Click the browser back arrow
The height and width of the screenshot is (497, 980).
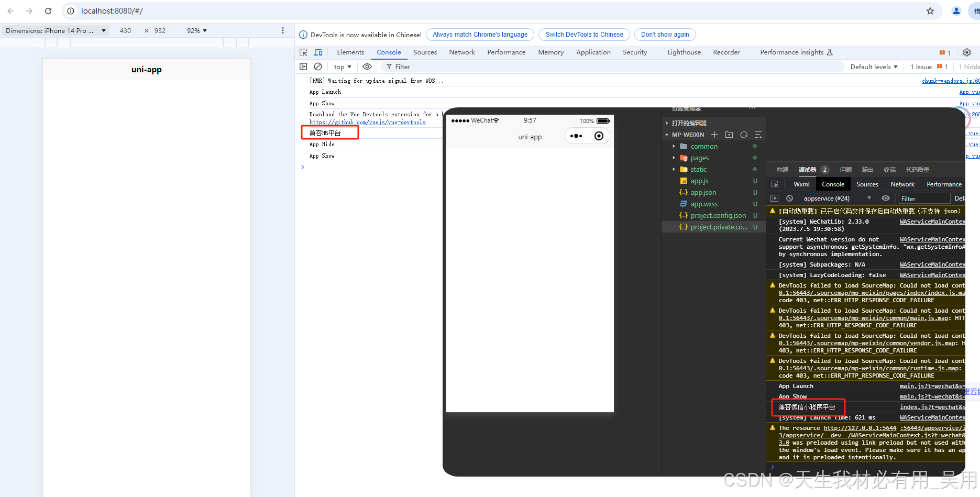(10, 11)
